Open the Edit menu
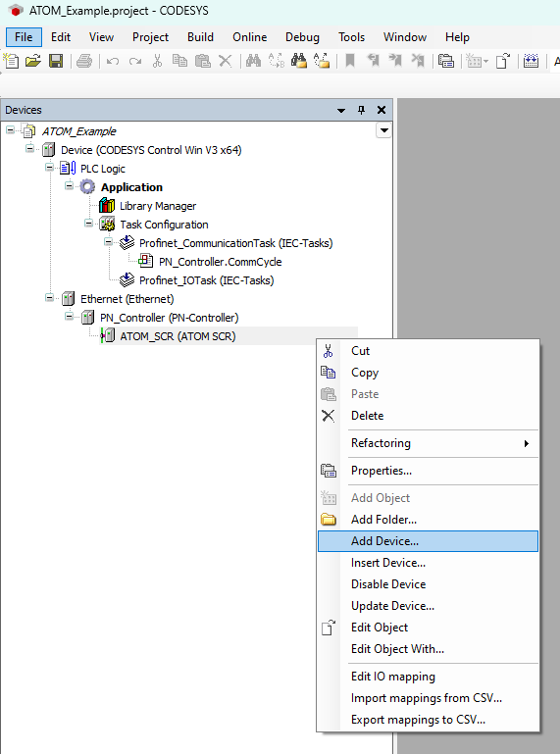The width and height of the screenshot is (560, 754). [x=61, y=37]
